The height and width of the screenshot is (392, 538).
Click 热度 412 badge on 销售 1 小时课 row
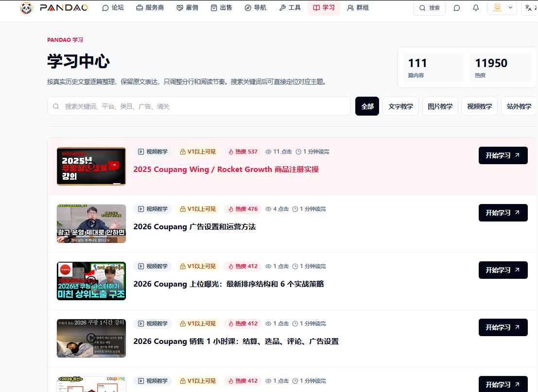click(x=243, y=324)
